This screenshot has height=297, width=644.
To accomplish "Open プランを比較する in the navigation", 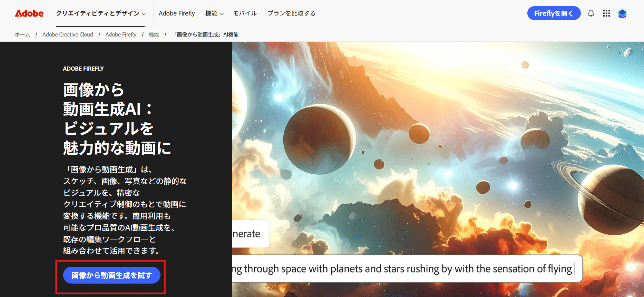I will tap(291, 13).
